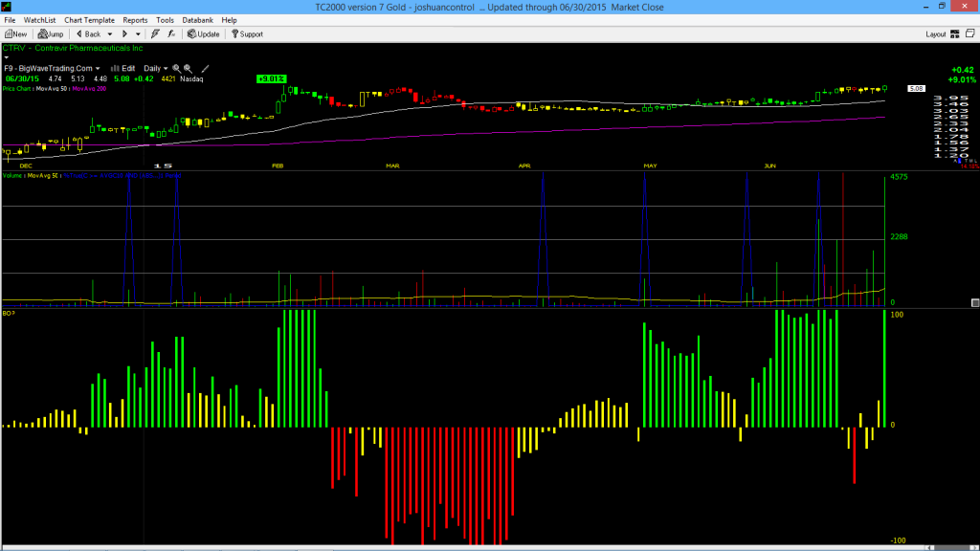Click the Jump toolbar button
Viewport: 980px width, 551px height.
pos(51,34)
